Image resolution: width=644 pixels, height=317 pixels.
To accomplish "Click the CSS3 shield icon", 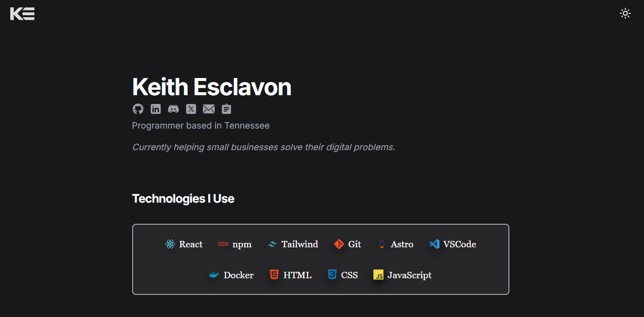I will [332, 275].
